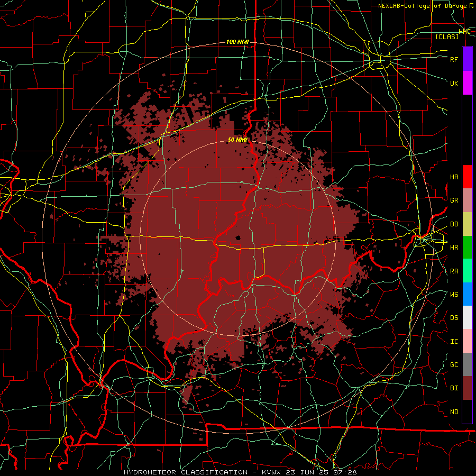Viewport: 476px width, 476px height.
Task: Click the WS blue legend swatch
Action: coord(467,294)
